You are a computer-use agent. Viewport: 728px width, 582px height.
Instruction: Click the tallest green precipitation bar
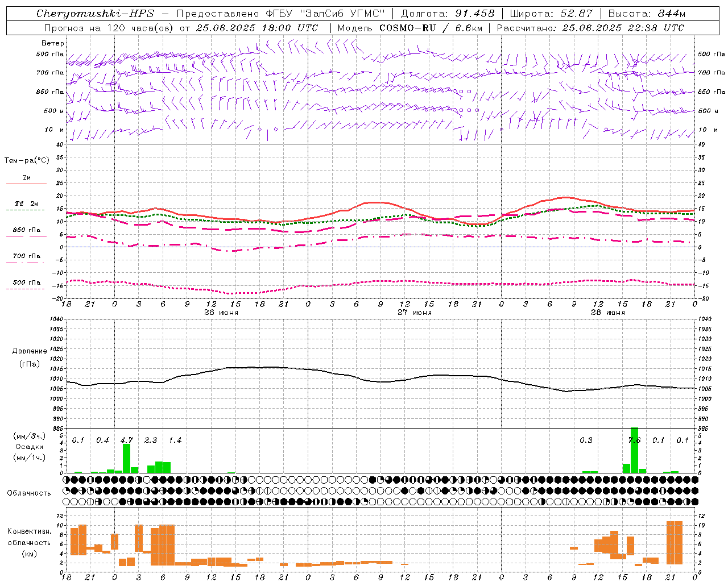click(634, 450)
